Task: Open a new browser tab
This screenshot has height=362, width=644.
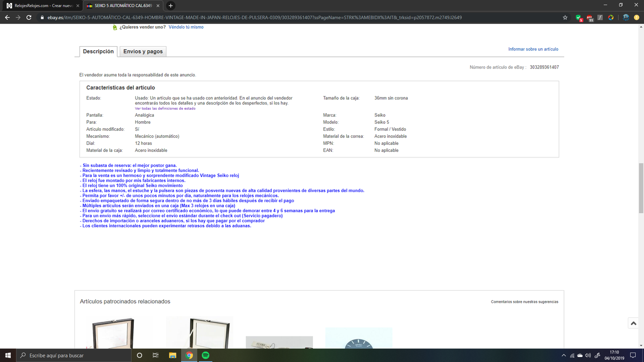Action: (171, 6)
